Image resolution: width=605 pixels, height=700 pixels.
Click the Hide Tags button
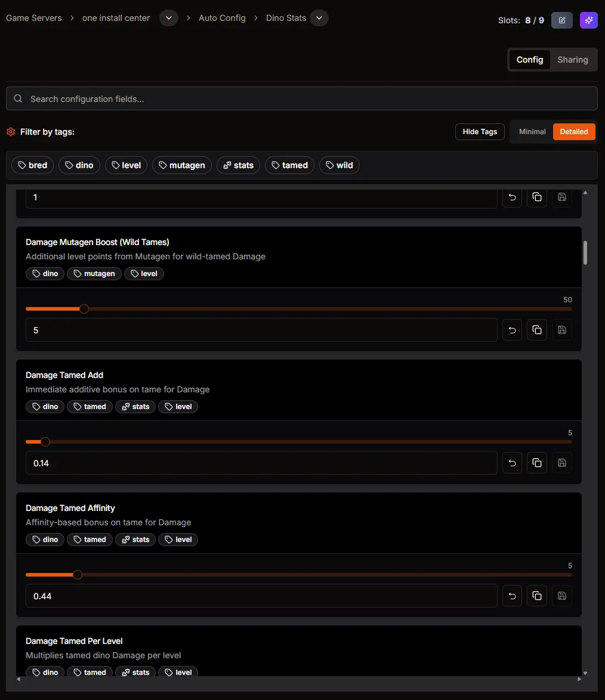480,132
